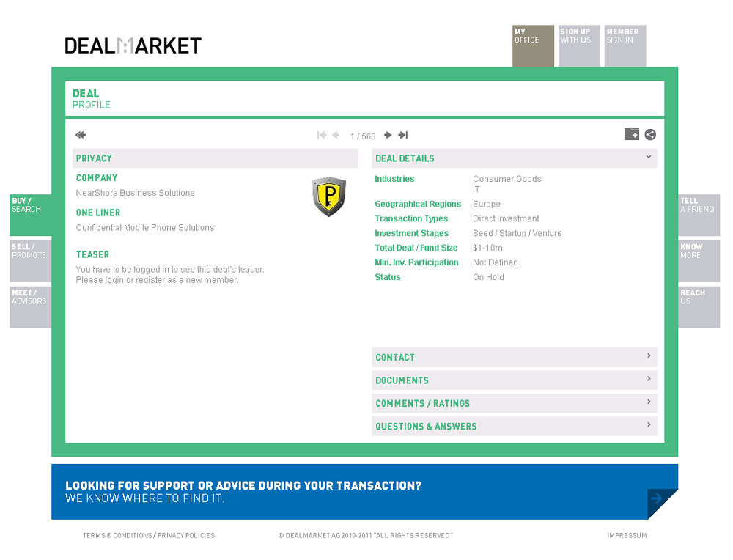Click the Total Deal / Fund Size label
The width and height of the screenshot is (733, 560).
click(x=416, y=248)
